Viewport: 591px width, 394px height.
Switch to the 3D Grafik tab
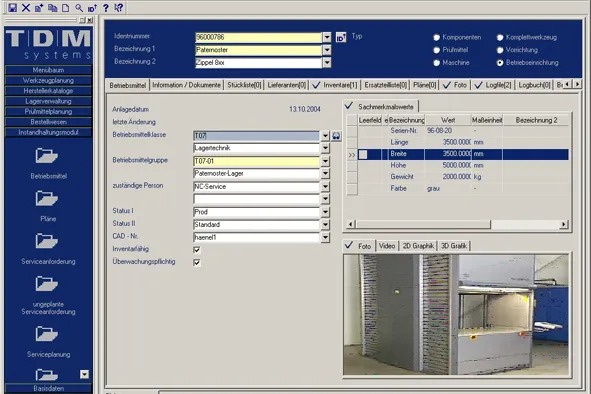click(x=454, y=246)
